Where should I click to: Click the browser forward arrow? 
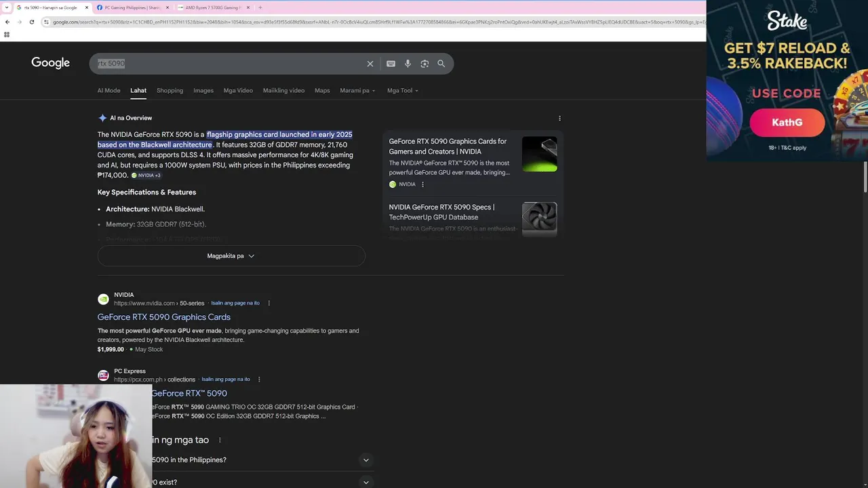pyautogui.click(x=19, y=22)
